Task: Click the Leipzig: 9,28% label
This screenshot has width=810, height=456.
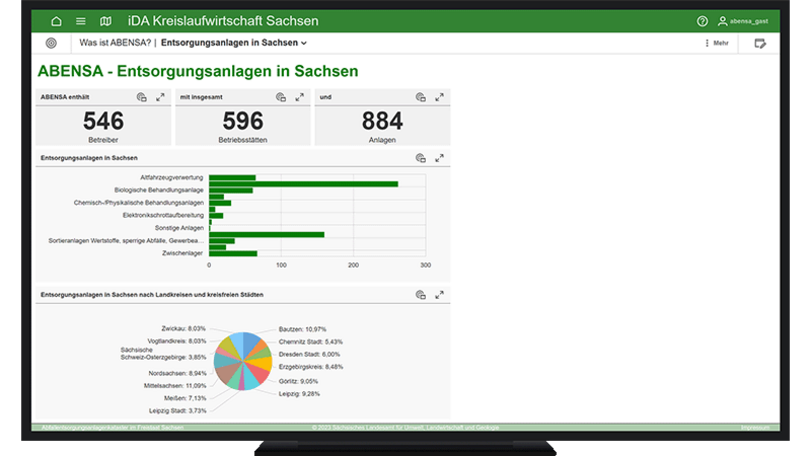Action: pos(299,394)
